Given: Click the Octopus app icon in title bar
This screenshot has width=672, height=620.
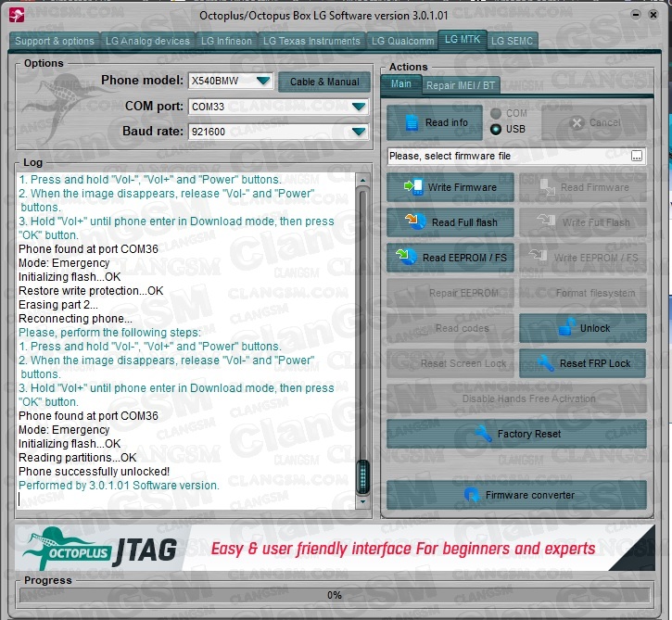Looking at the screenshot, I should pyautogui.click(x=17, y=15).
